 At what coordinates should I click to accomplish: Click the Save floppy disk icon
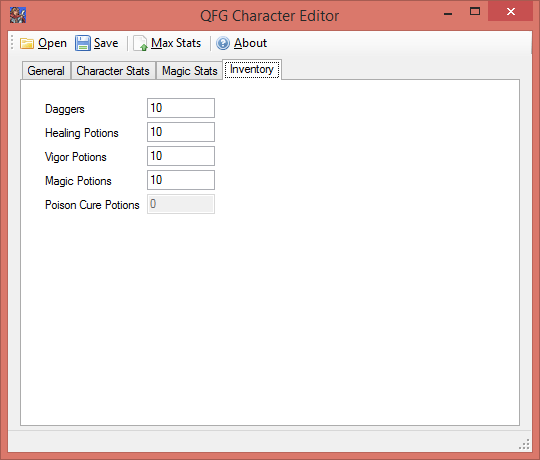[x=83, y=43]
